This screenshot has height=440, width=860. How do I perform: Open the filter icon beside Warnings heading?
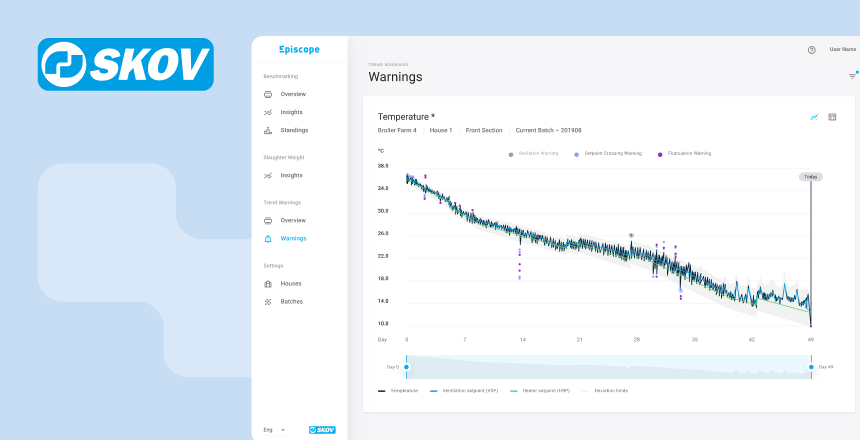tap(852, 76)
